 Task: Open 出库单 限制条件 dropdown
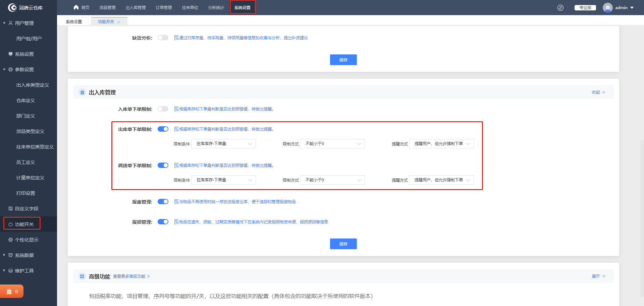pyautogui.click(x=223, y=144)
